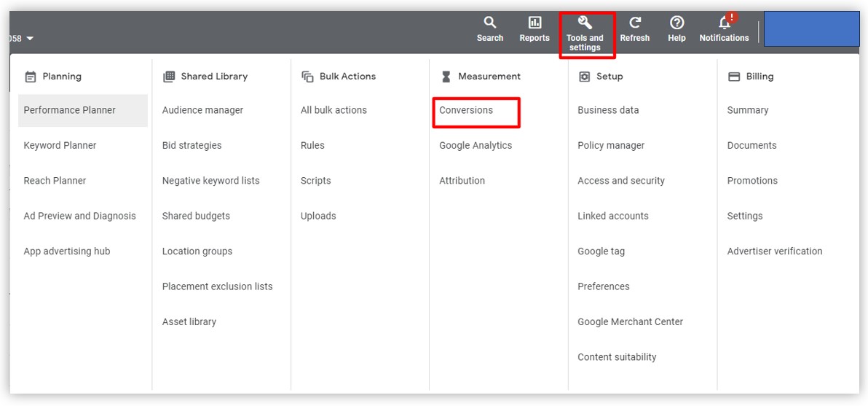This screenshot has width=868, height=406.
Task: Open Advertiser verification
Action: (x=775, y=251)
